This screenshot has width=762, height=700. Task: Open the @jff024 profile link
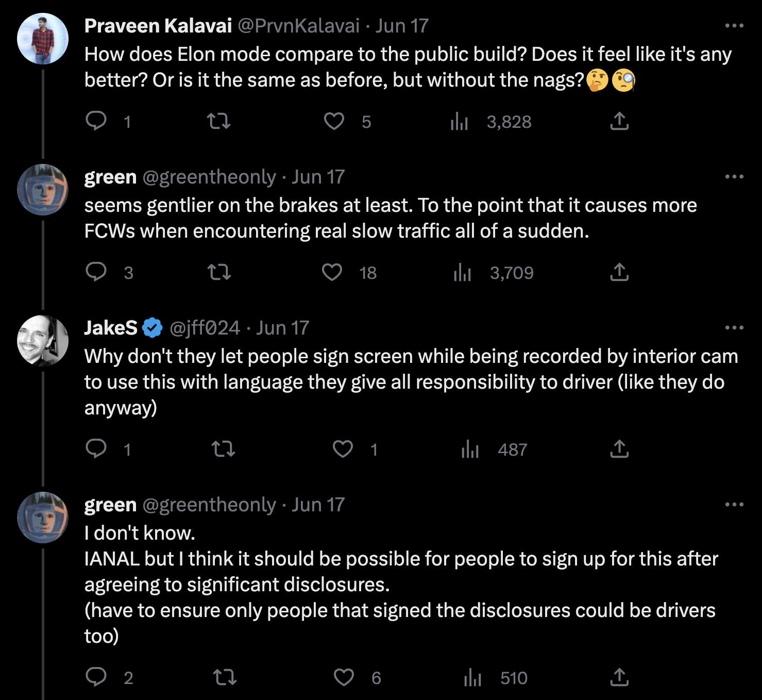[205, 328]
